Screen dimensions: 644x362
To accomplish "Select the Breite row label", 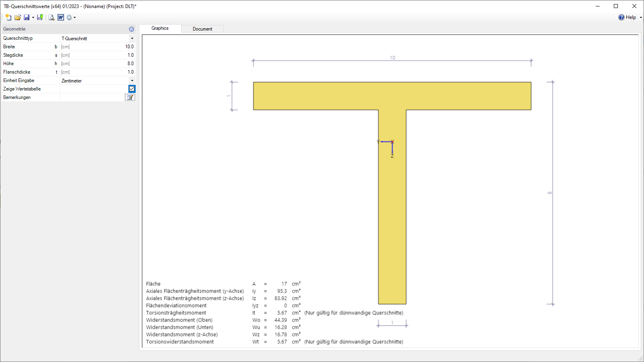I will tap(9, 47).
